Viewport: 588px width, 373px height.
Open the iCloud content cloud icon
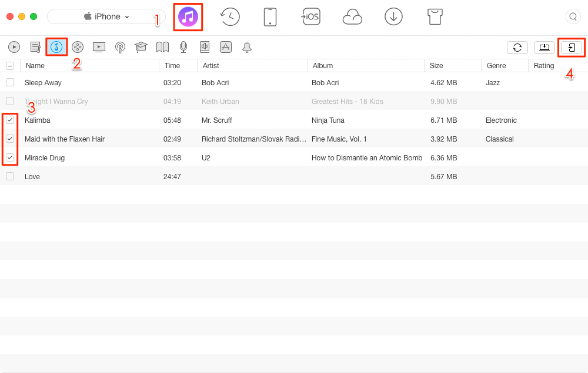(352, 17)
